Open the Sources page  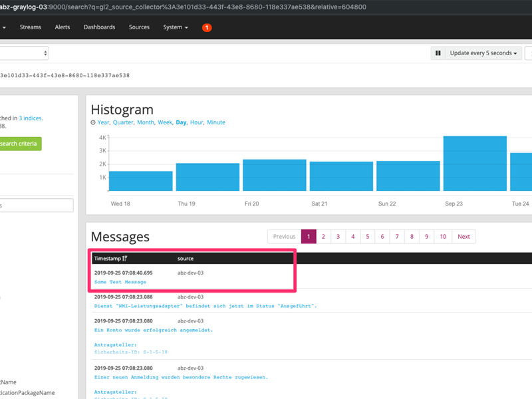pos(139,27)
